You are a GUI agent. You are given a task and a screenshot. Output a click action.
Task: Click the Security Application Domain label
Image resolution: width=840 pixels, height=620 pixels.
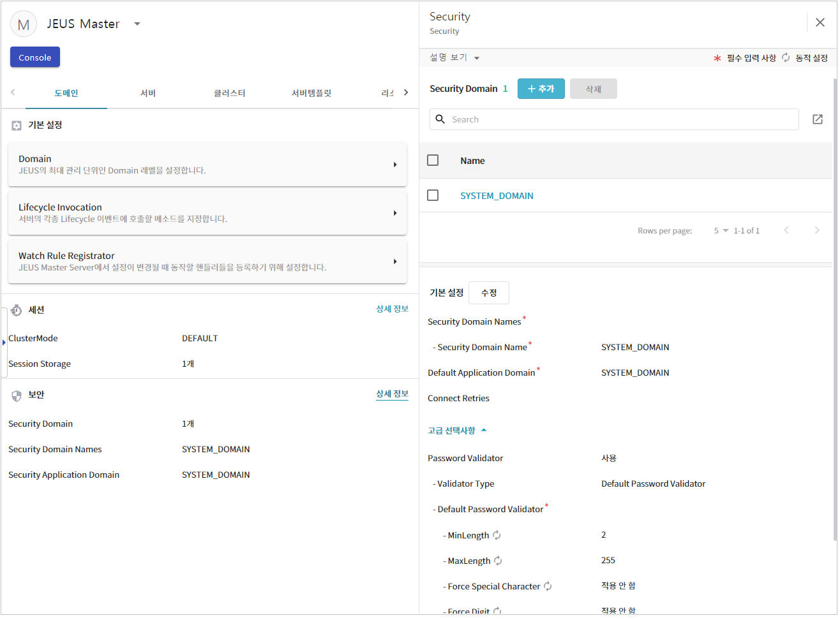tap(64, 475)
